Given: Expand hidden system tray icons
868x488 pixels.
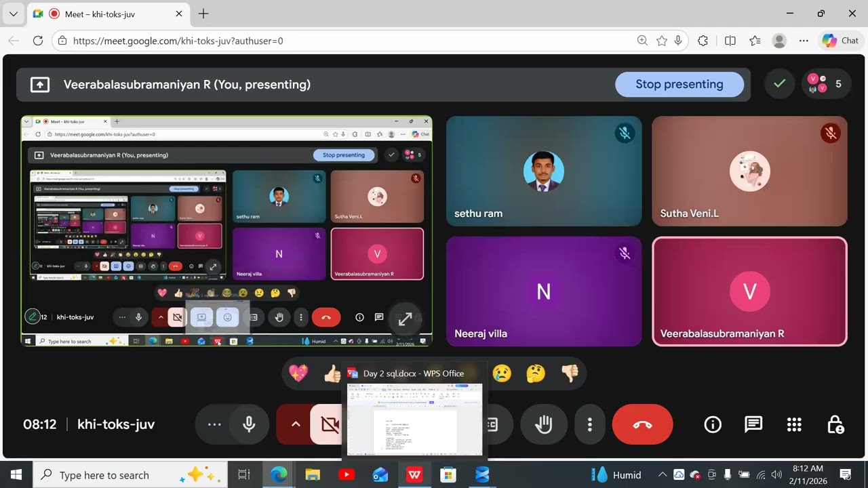Looking at the screenshot, I should click(x=663, y=474).
